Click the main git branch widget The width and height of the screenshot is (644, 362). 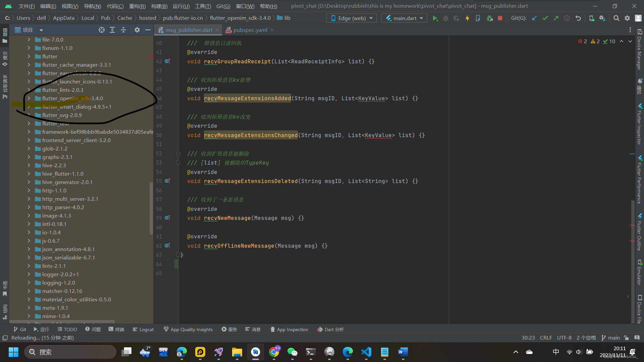pyautogui.click(x=611, y=338)
